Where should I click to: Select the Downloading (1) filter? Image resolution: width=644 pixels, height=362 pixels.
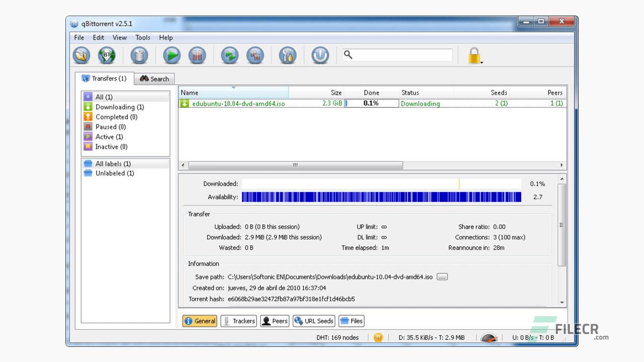coord(126,107)
